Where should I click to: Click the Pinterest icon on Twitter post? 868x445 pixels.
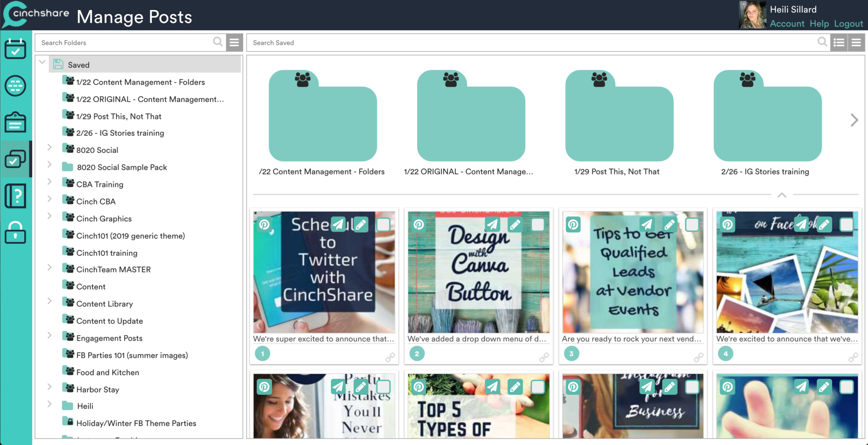click(x=264, y=224)
